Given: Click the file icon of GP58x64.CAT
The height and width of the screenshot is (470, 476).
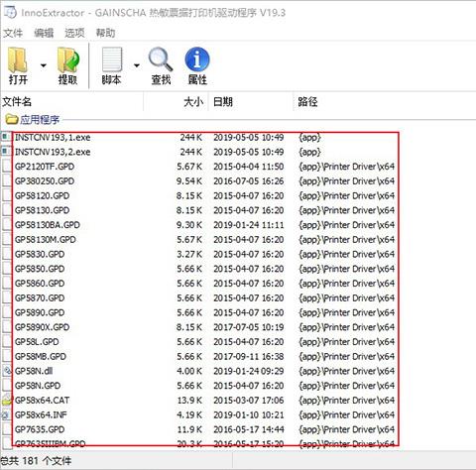Looking at the screenshot, I should [7, 401].
